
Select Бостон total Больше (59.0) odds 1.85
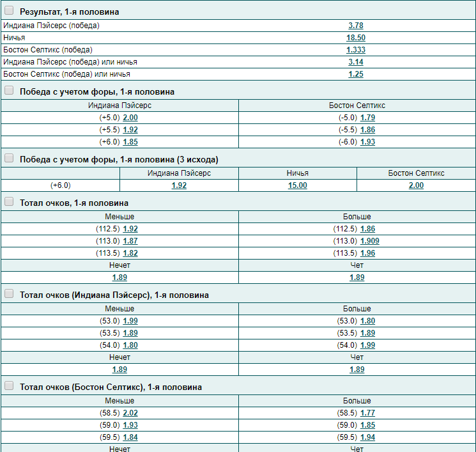point(367,425)
